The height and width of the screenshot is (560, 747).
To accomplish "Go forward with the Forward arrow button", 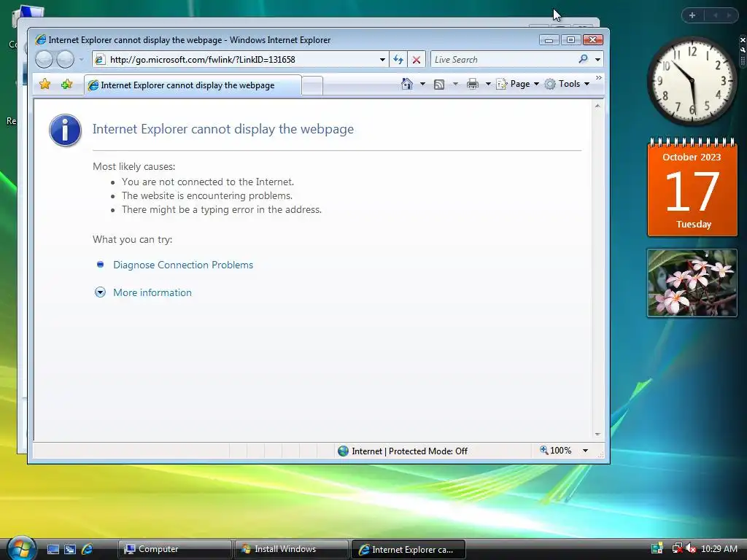I will click(65, 60).
